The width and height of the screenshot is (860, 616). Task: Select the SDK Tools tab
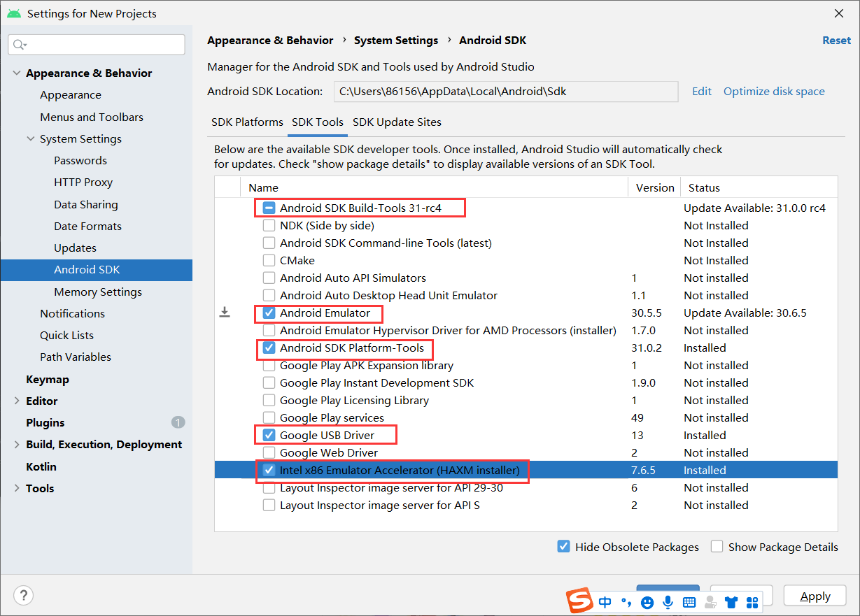point(318,122)
